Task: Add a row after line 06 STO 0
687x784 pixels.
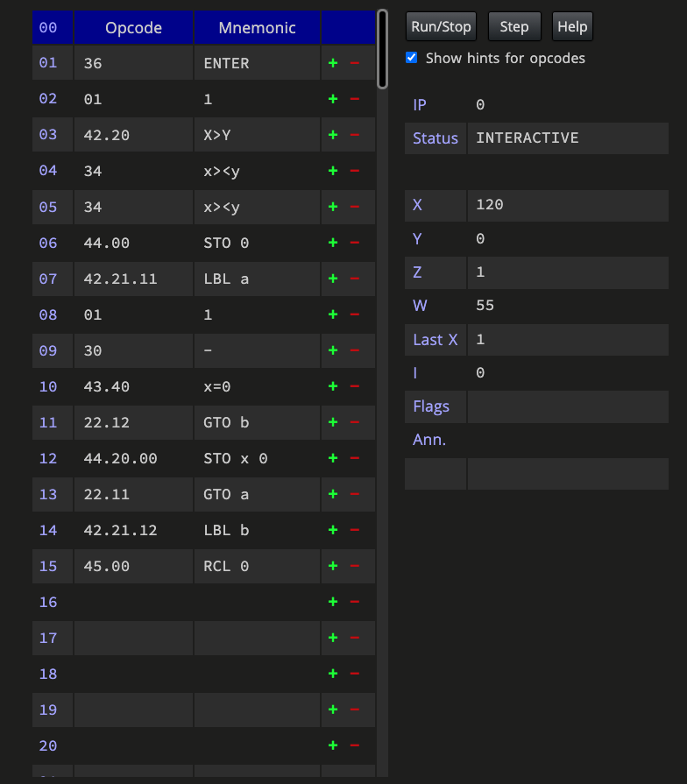Action: click(333, 243)
